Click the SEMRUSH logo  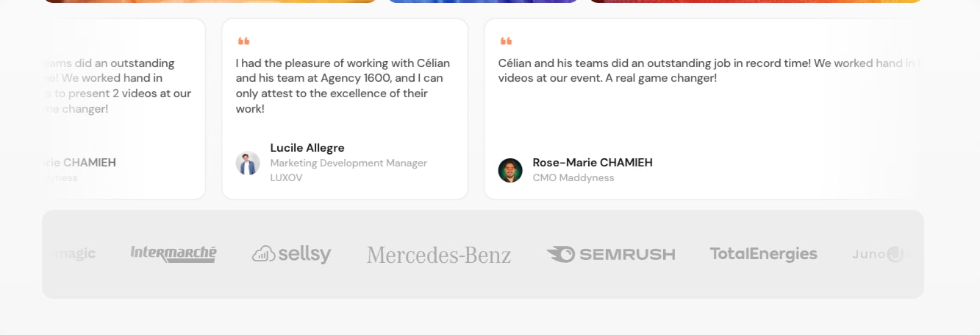coord(610,254)
